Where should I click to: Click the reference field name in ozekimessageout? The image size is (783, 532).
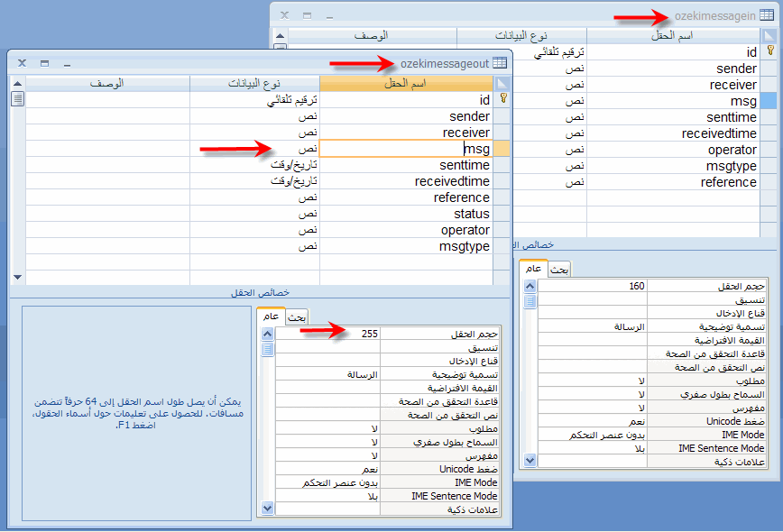[x=462, y=197]
